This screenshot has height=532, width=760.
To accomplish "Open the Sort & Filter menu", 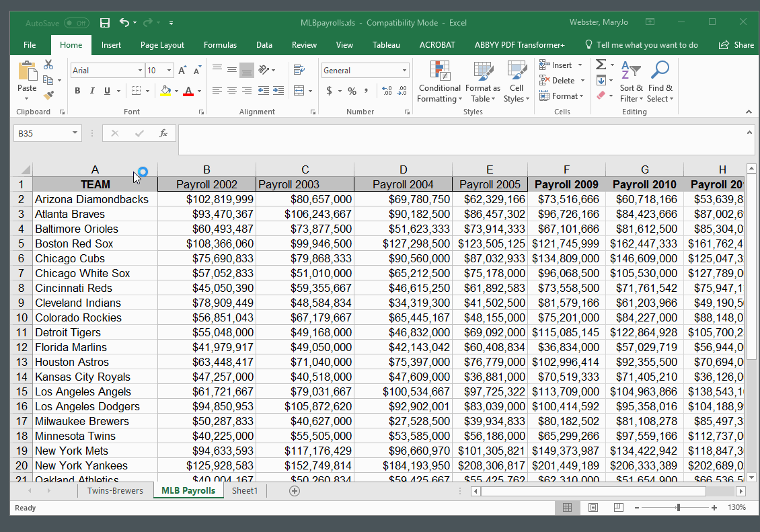I will tap(631, 81).
